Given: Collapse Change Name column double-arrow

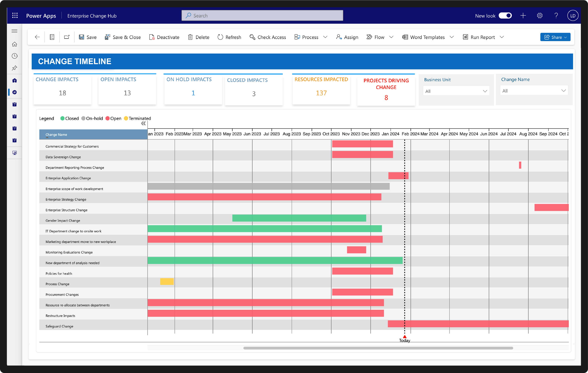Looking at the screenshot, I should pyautogui.click(x=143, y=123).
